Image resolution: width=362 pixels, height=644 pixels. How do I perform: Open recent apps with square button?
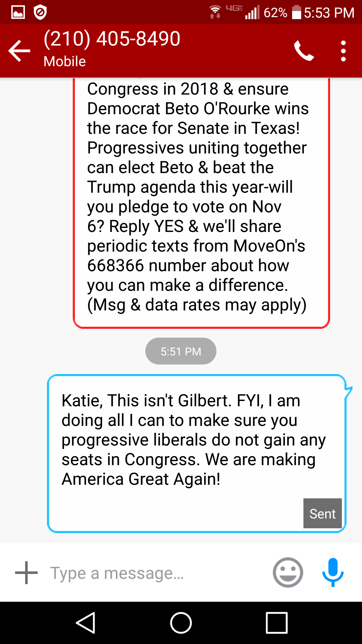click(277, 623)
